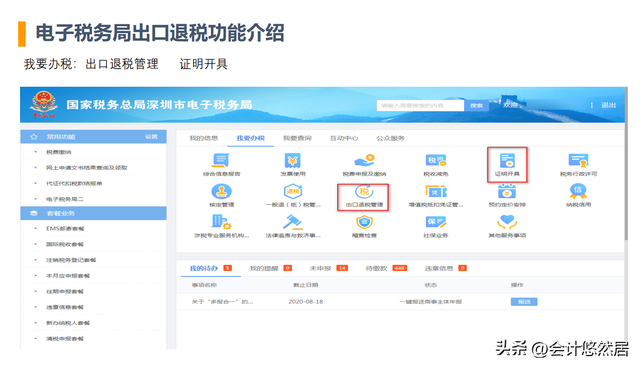640x367 pixels.
Task: Click 设置 in 常用功能 header
Action: (x=151, y=137)
